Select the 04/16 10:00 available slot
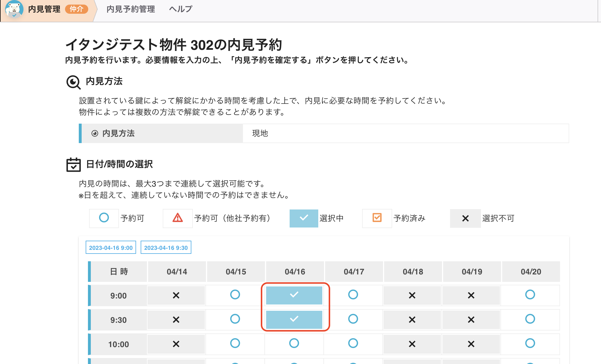The height and width of the screenshot is (364, 601). pos(294,343)
